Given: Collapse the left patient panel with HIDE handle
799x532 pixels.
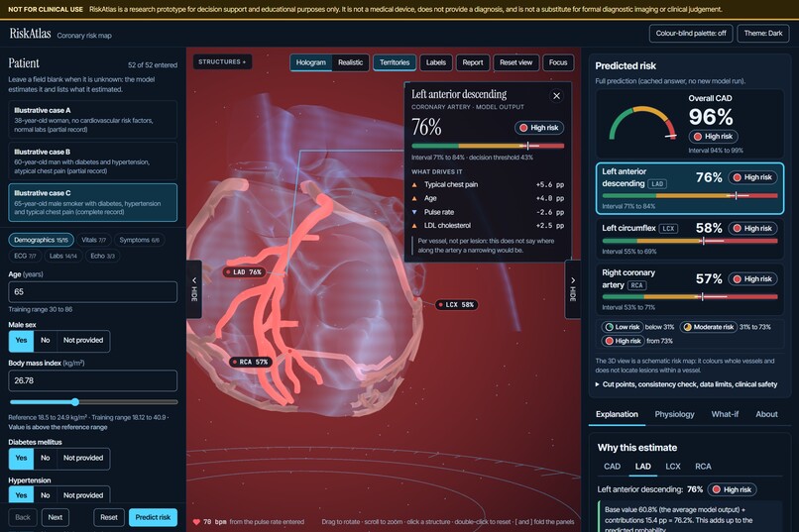Looking at the screenshot, I should [194, 289].
